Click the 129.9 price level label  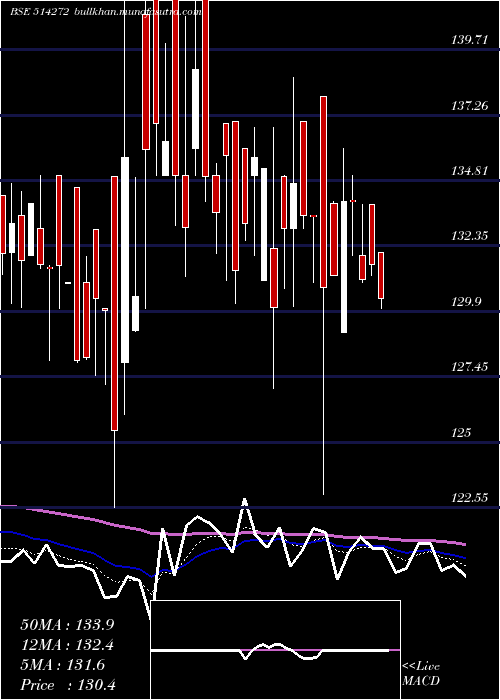click(466, 302)
